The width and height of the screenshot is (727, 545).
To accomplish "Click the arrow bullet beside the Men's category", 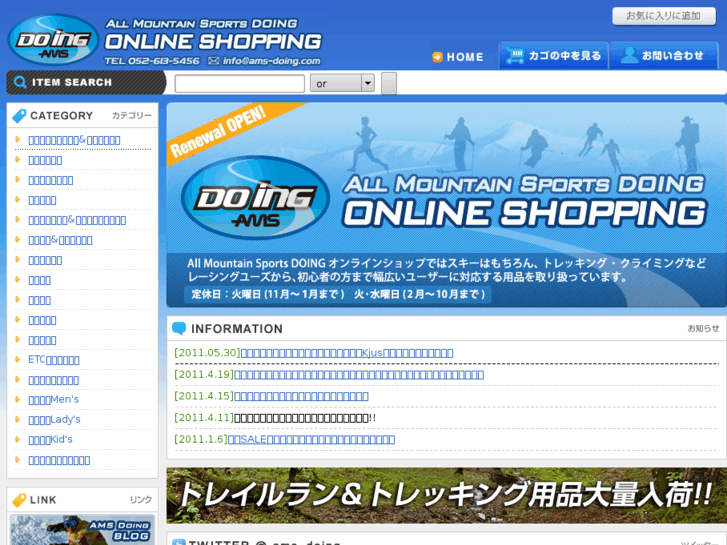I will coord(18,399).
